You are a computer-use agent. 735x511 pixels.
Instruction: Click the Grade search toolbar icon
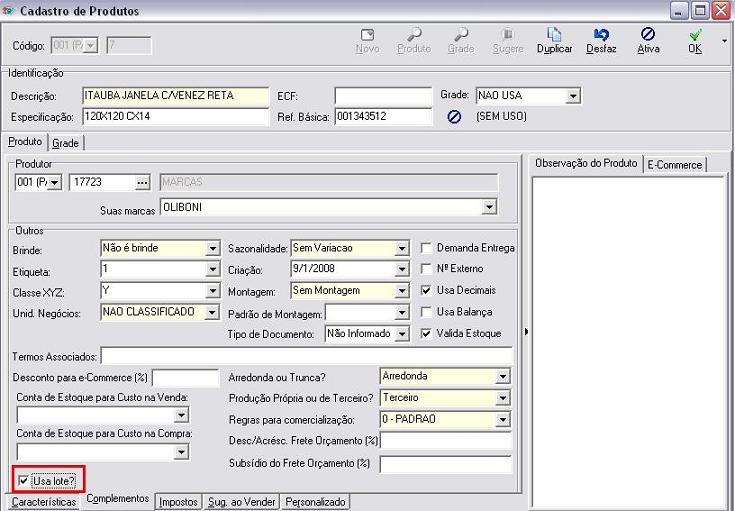pos(461,35)
